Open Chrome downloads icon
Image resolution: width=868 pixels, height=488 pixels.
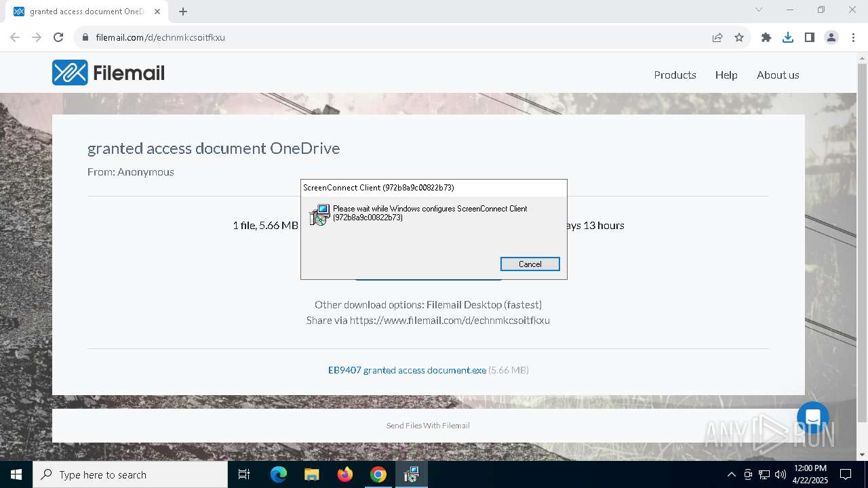(788, 37)
